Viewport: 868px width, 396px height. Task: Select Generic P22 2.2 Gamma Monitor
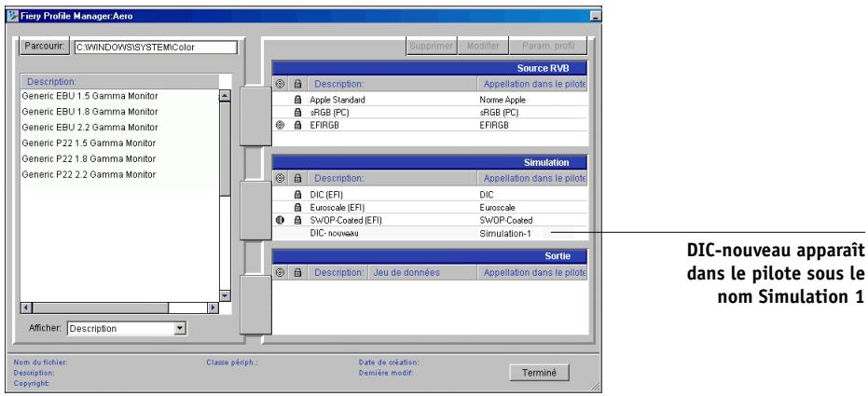89,174
